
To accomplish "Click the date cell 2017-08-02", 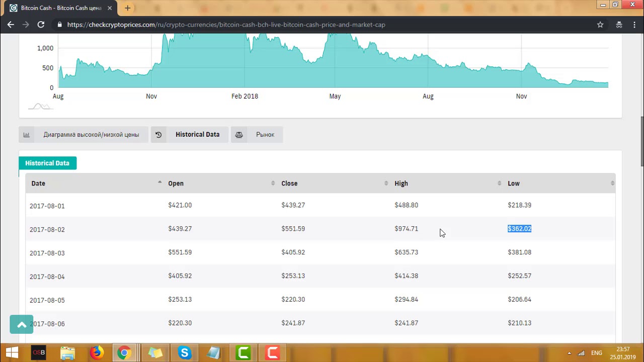I will [47, 229].
